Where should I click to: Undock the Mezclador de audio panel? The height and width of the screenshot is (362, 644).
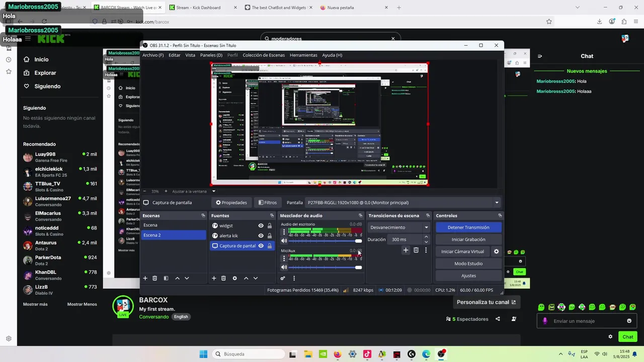(360, 216)
